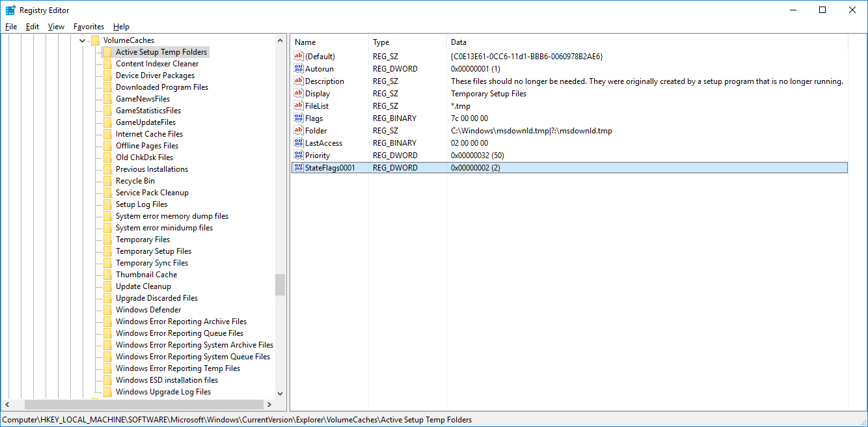The width and height of the screenshot is (868, 427).
Task: Select the StateFlags0001 value row
Action: tap(330, 168)
